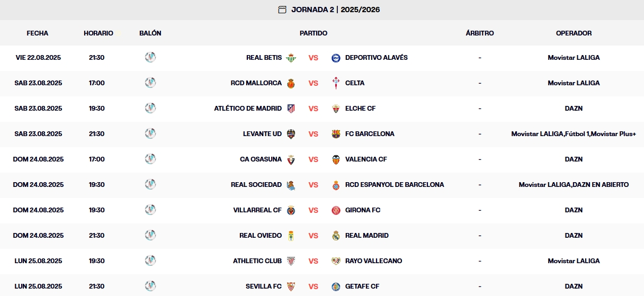
Task: Click the FC Barcelona club crest
Action: (x=336, y=134)
